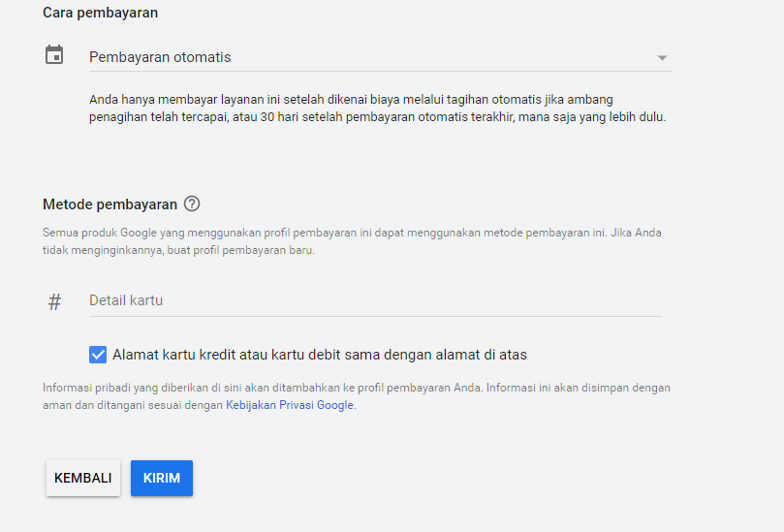
Task: Click the underline beneath the Detail kartu field
Action: point(375,316)
